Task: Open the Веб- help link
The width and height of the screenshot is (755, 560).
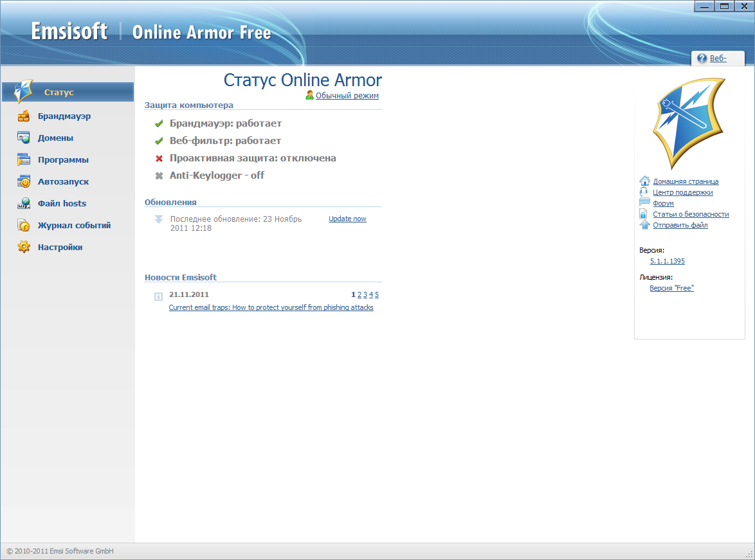Action: [x=718, y=59]
